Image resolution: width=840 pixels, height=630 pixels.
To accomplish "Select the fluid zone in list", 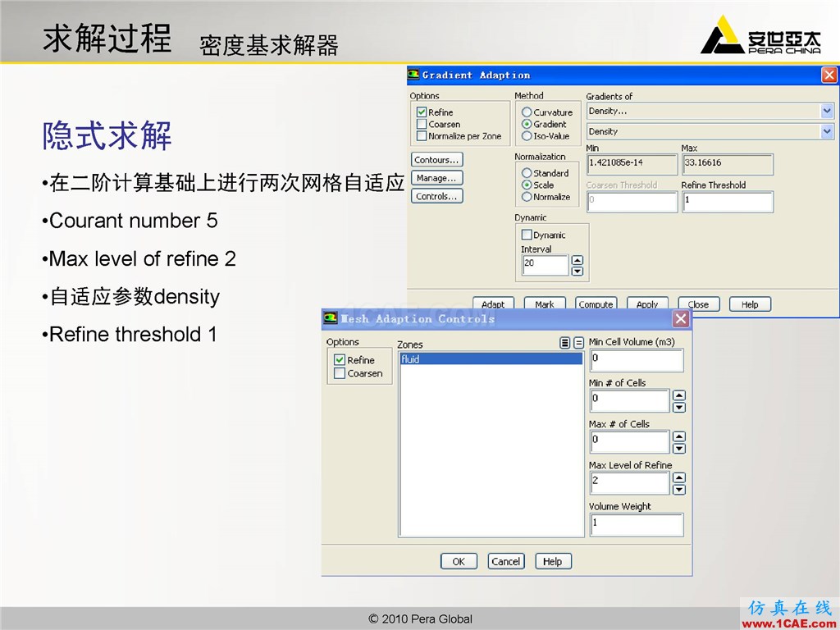I will (491, 359).
